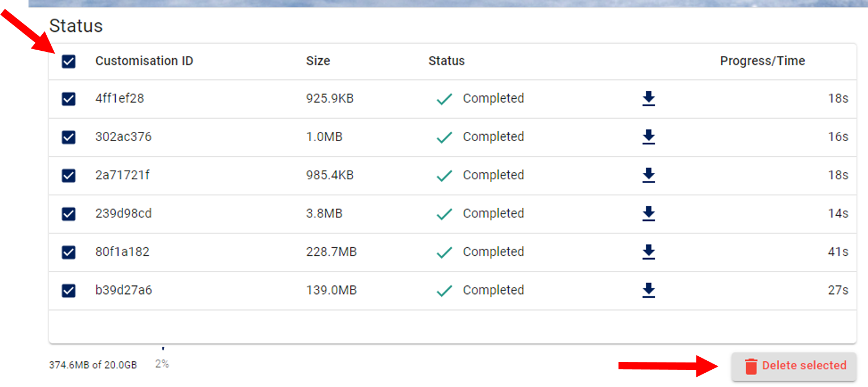Click the Size column header
The width and height of the screenshot is (868, 387).
(x=318, y=61)
